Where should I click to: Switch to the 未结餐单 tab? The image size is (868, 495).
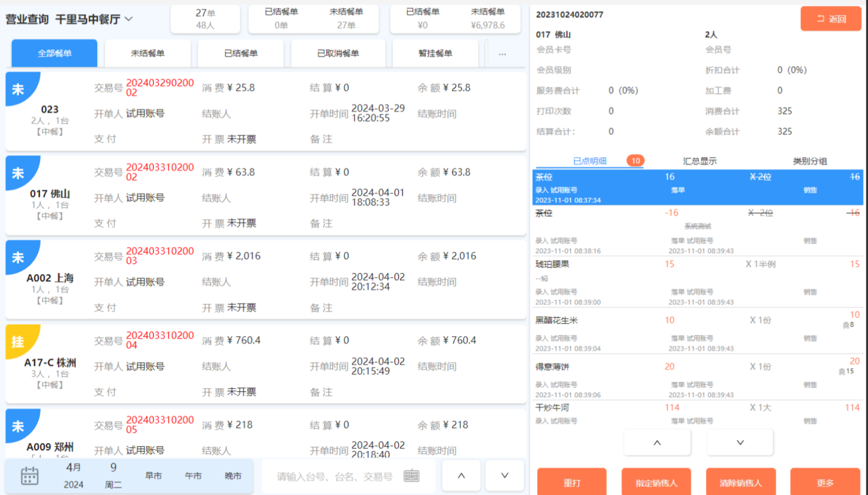click(x=147, y=54)
